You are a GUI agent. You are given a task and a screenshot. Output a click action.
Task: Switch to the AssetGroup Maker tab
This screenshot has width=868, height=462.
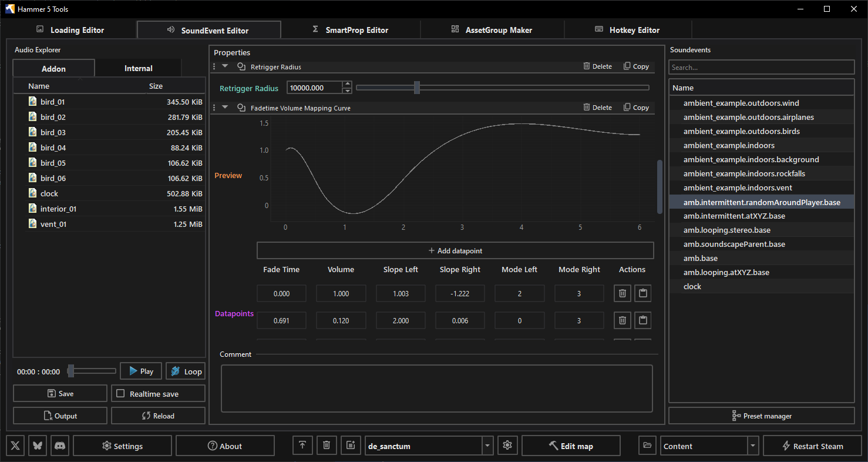coord(492,30)
